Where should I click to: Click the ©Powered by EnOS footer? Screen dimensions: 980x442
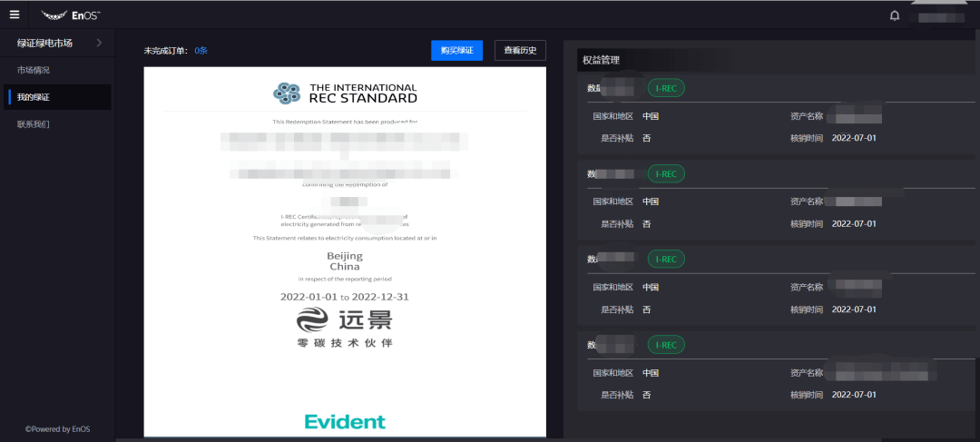(57, 429)
